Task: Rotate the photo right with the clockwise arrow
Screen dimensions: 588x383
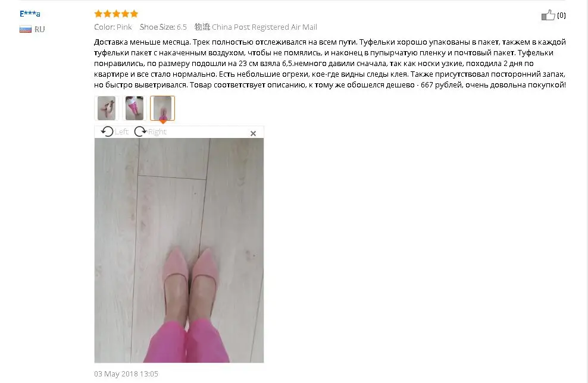Action: [140, 131]
